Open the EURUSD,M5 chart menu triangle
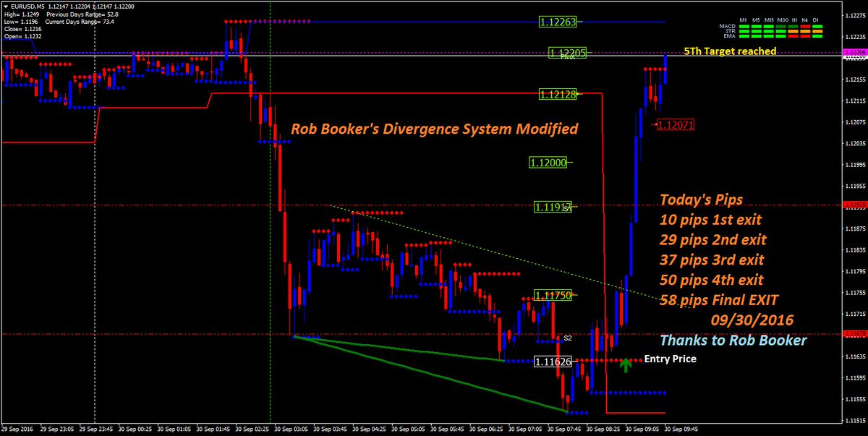 coord(6,7)
